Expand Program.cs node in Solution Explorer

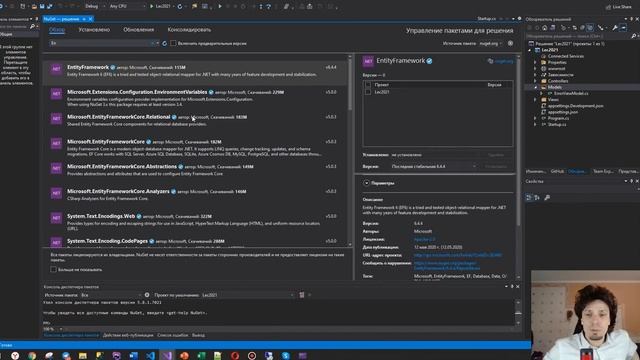point(535,118)
